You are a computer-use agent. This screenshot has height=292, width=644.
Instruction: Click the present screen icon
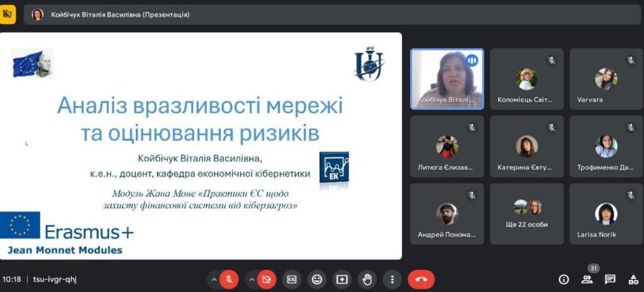tap(342, 279)
